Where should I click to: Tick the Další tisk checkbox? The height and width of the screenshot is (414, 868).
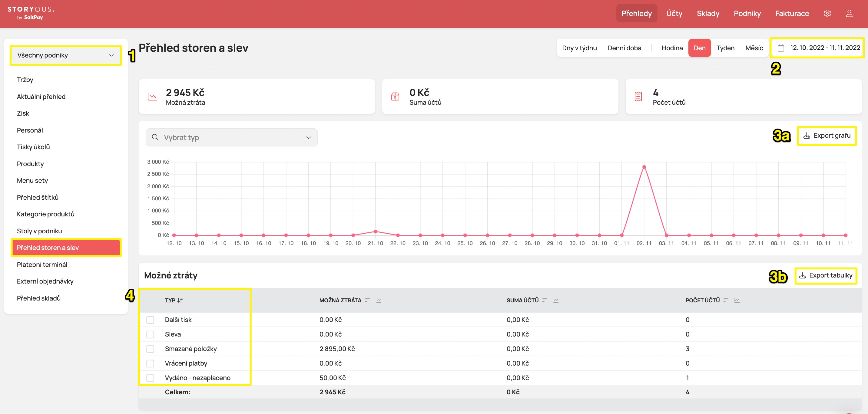[x=150, y=320]
